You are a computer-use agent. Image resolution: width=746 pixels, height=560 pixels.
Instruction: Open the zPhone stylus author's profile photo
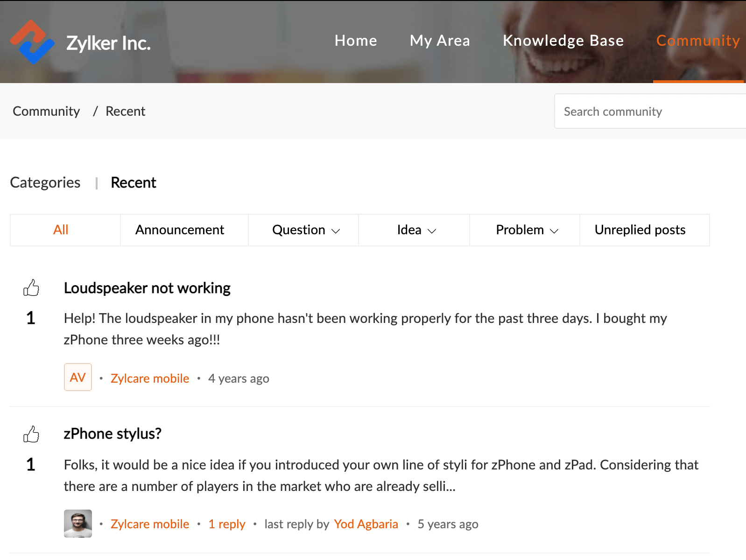pyautogui.click(x=78, y=524)
